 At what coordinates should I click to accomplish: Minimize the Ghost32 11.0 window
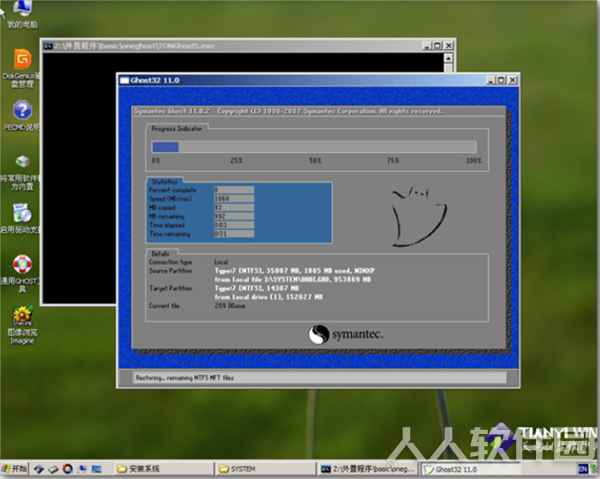[x=491, y=80]
